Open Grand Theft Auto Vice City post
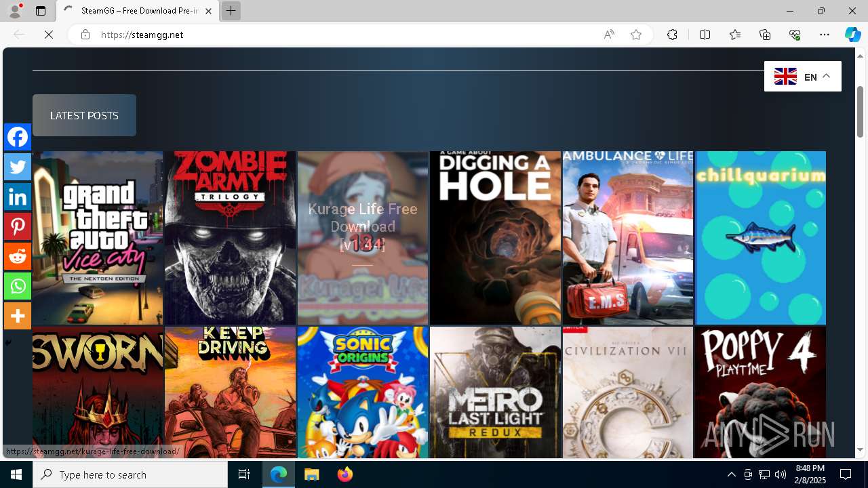 tap(98, 238)
